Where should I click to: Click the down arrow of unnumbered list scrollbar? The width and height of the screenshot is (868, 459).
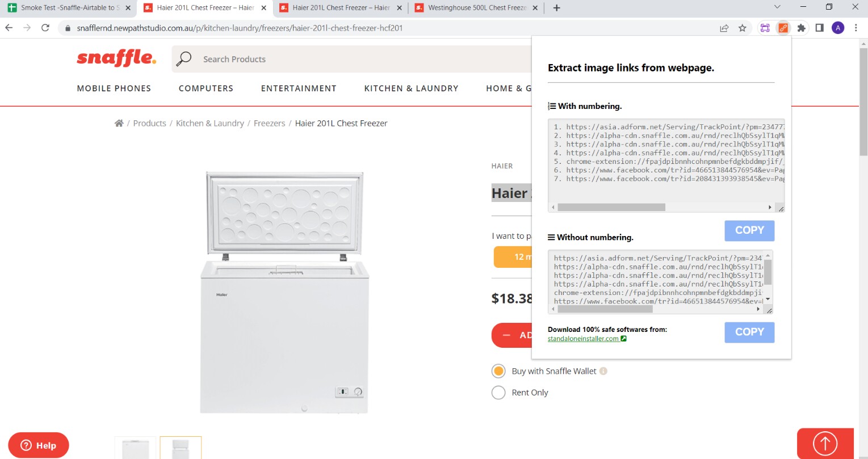pos(768,299)
